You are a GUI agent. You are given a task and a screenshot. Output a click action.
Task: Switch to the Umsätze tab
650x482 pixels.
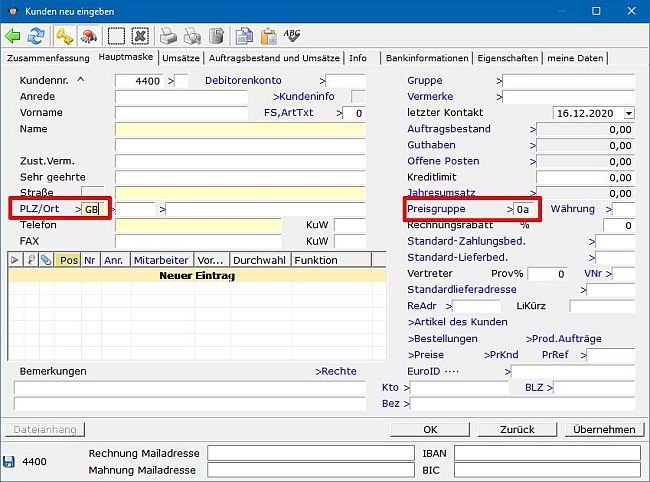pos(181,58)
